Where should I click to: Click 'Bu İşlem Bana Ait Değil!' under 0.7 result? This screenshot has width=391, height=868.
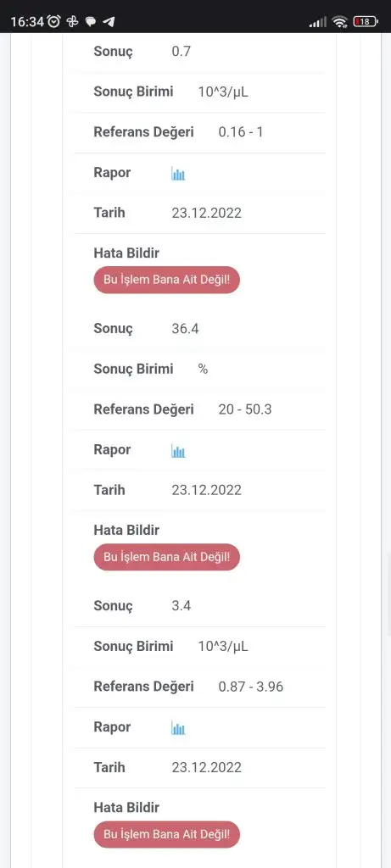167,280
